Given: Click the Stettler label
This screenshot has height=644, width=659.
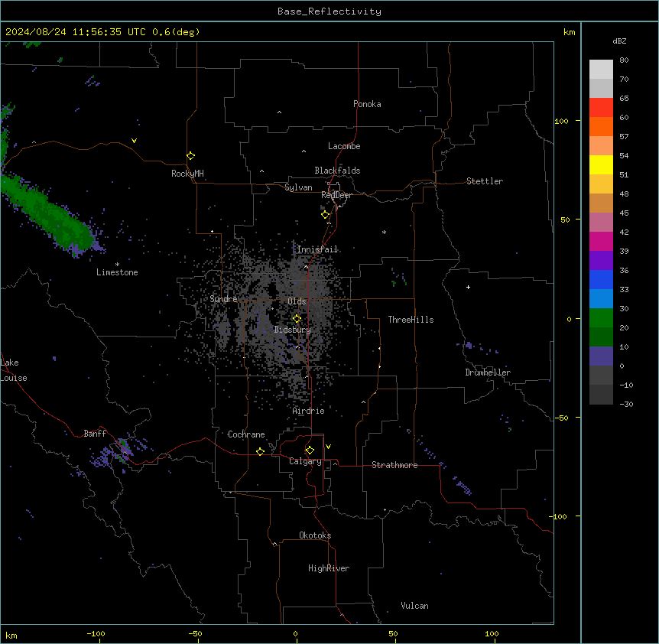Looking at the screenshot, I should [485, 181].
